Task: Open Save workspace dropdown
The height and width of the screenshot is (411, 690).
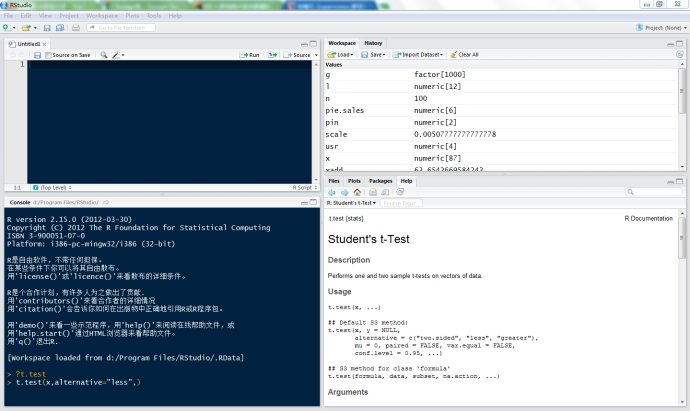Action: click(x=373, y=55)
